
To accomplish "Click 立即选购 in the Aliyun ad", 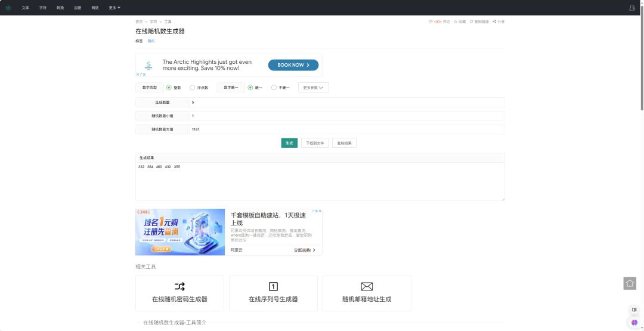I will 304,250.
